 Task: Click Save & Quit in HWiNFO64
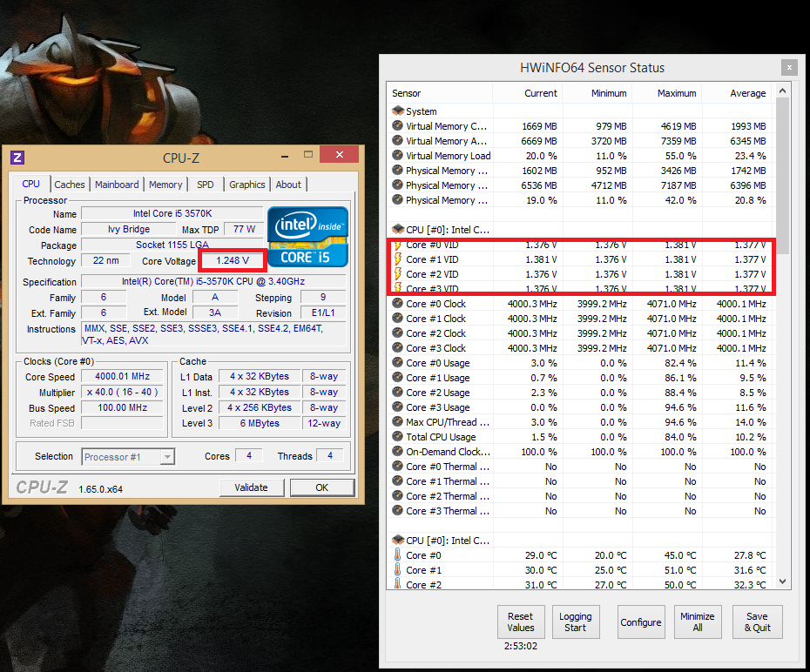(758, 622)
